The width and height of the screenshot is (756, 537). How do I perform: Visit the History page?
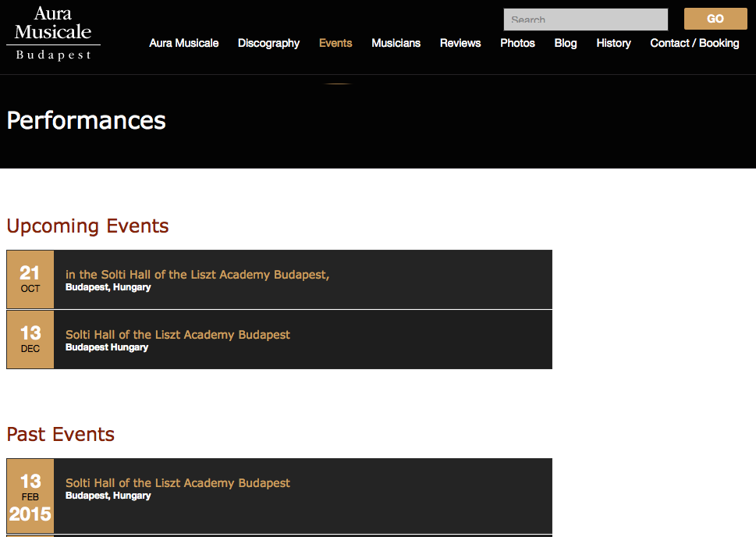click(x=613, y=43)
